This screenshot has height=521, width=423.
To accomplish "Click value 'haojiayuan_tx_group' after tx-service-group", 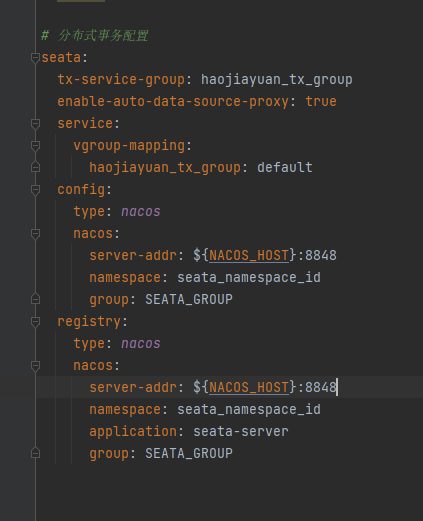I will coord(277,80).
